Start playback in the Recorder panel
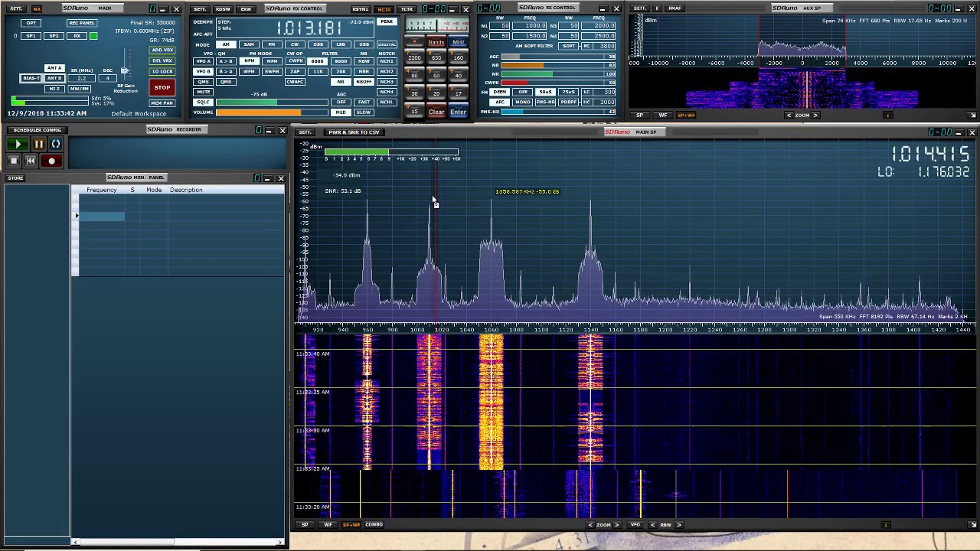 pyautogui.click(x=18, y=144)
